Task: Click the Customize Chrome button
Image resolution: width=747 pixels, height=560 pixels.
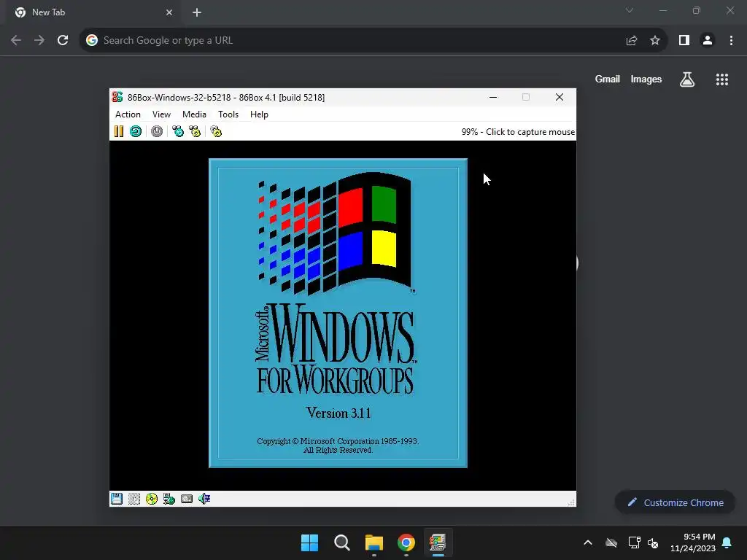Action: [x=675, y=502]
